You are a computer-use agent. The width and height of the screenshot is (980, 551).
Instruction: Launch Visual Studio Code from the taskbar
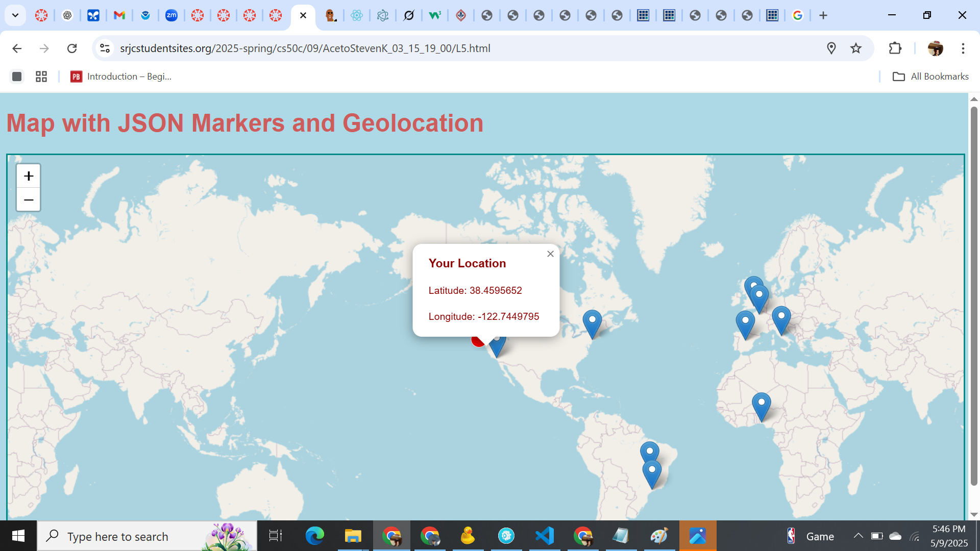coord(545,536)
